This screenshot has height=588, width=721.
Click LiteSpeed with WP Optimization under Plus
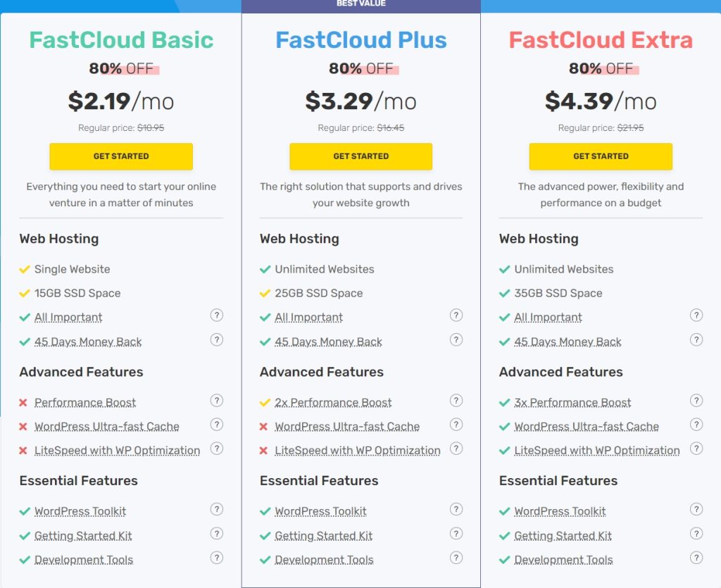(x=357, y=451)
